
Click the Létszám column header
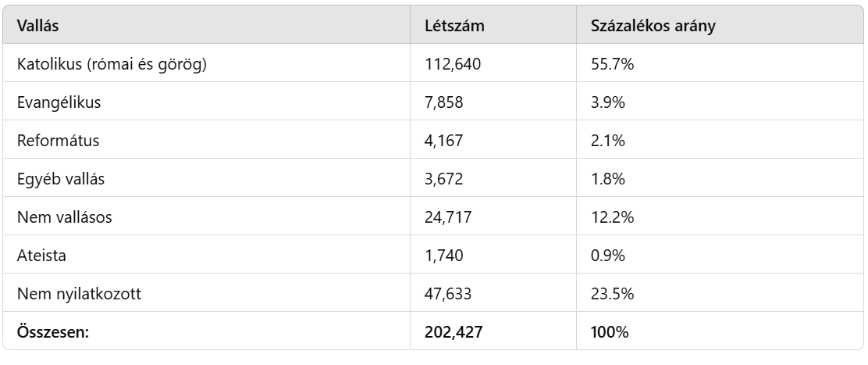click(x=454, y=25)
